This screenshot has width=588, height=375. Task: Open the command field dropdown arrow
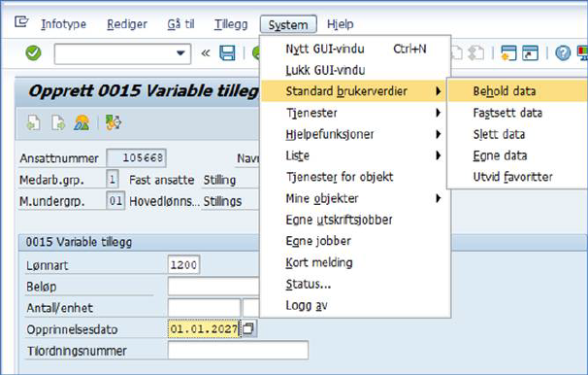click(180, 53)
